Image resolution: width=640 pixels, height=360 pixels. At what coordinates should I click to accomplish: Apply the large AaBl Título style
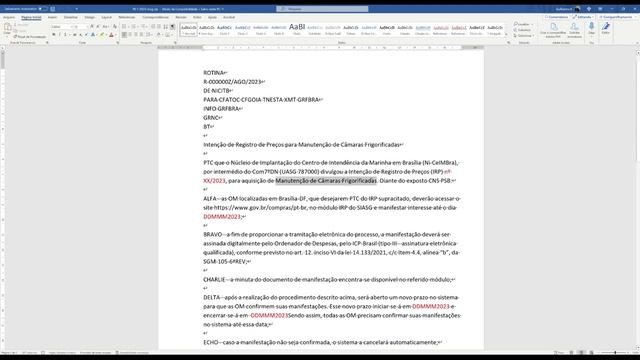pyautogui.click(x=297, y=29)
